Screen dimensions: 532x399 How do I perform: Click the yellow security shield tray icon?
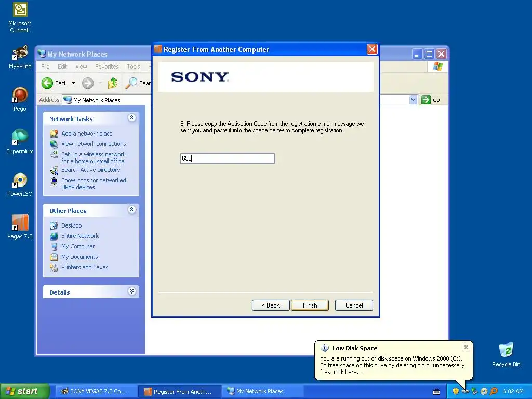pyautogui.click(x=456, y=391)
